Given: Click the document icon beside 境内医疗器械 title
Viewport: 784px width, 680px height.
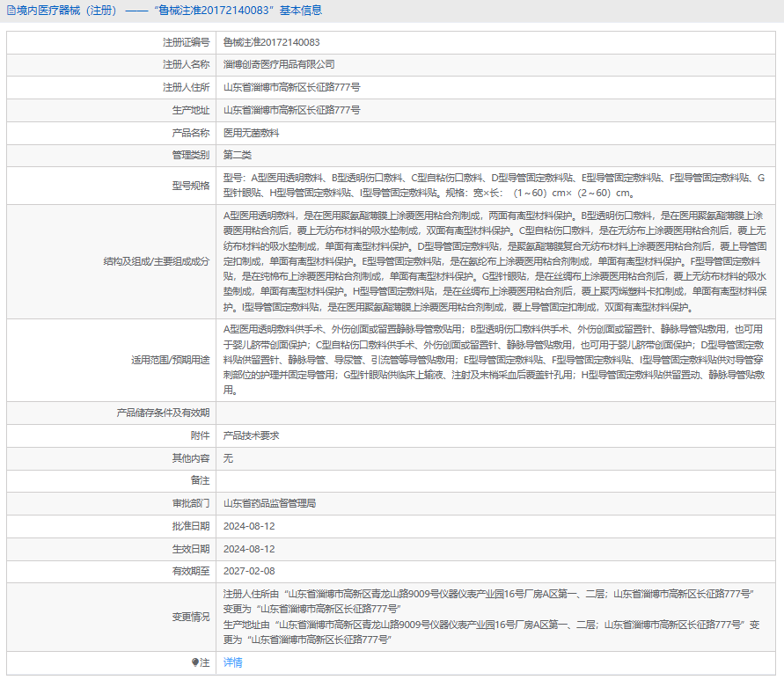Looking at the screenshot, I should pyautogui.click(x=11, y=11).
